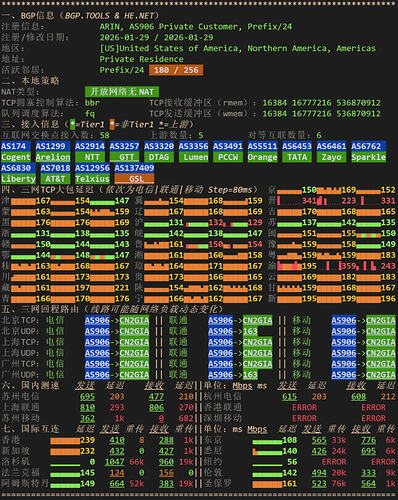The image size is (398, 500).
Task: Select the GTT carrier tag
Action: pos(126,157)
